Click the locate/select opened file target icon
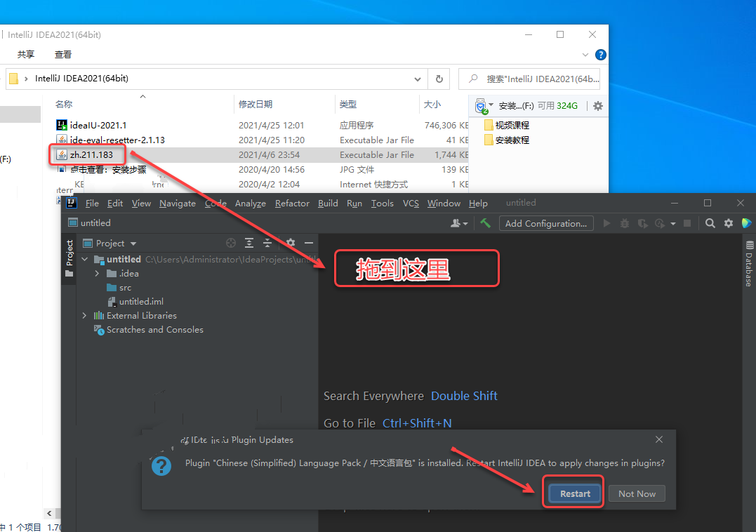This screenshot has height=532, width=756. pos(231,243)
